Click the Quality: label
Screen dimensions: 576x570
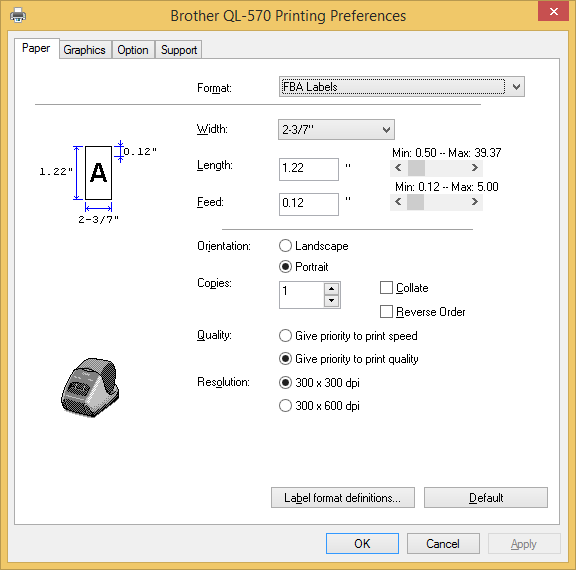pyautogui.click(x=214, y=335)
